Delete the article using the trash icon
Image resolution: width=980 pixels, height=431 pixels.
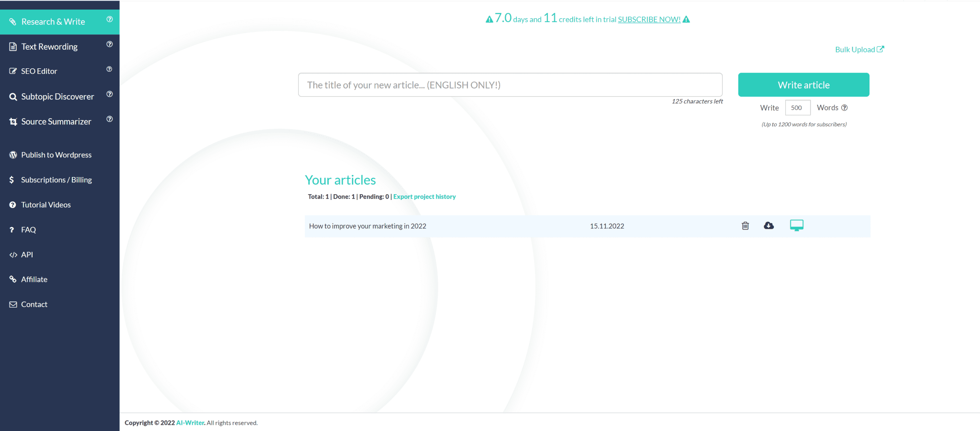pyautogui.click(x=745, y=226)
